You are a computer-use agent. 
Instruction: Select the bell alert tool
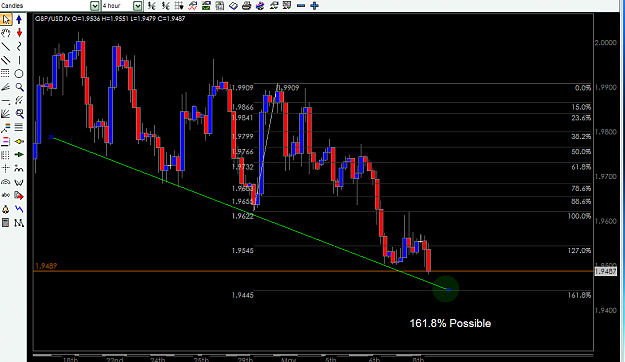pos(6,209)
